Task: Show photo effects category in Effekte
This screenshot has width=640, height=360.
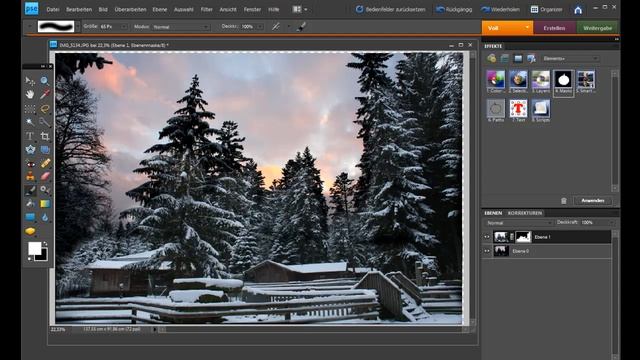Action: click(518, 58)
